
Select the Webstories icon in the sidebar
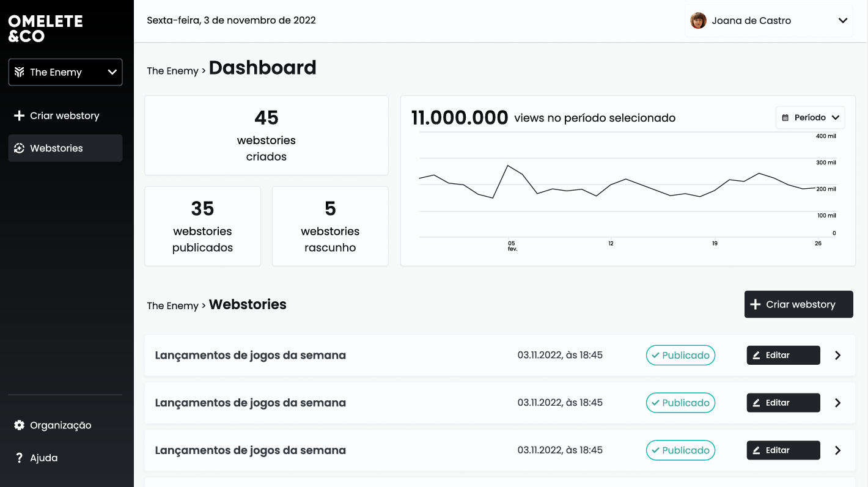pyautogui.click(x=18, y=148)
